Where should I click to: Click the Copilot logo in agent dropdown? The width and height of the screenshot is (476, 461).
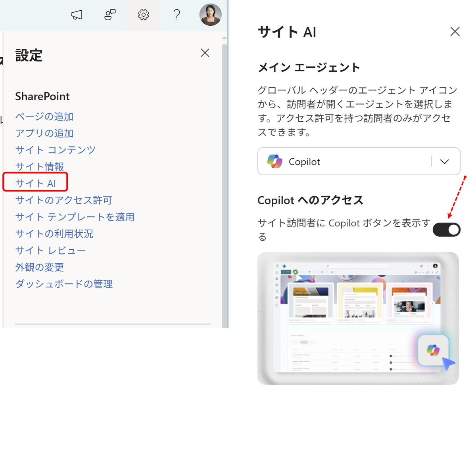pyautogui.click(x=274, y=161)
